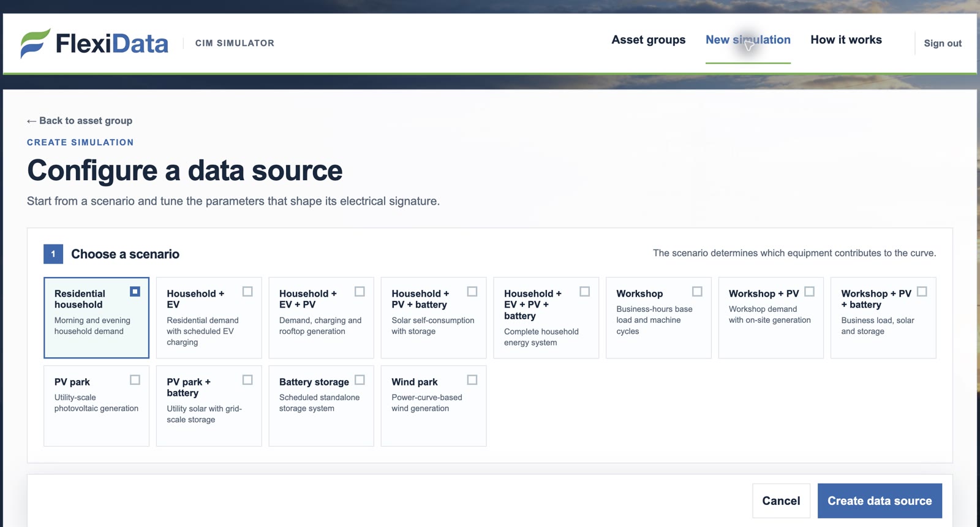Viewport: 980px width, 527px height.
Task: Select the Household + EV + PV + battery checkbox
Action: [x=585, y=292]
